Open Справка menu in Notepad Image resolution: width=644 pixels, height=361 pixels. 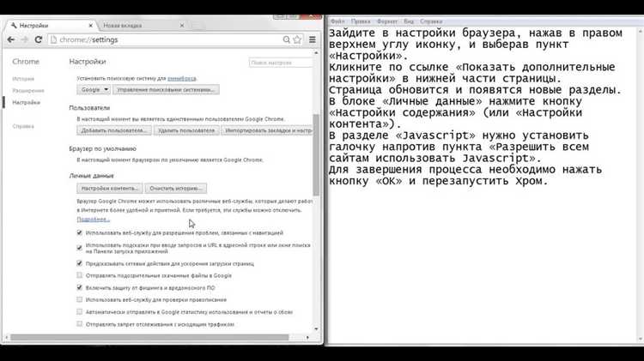(x=431, y=21)
